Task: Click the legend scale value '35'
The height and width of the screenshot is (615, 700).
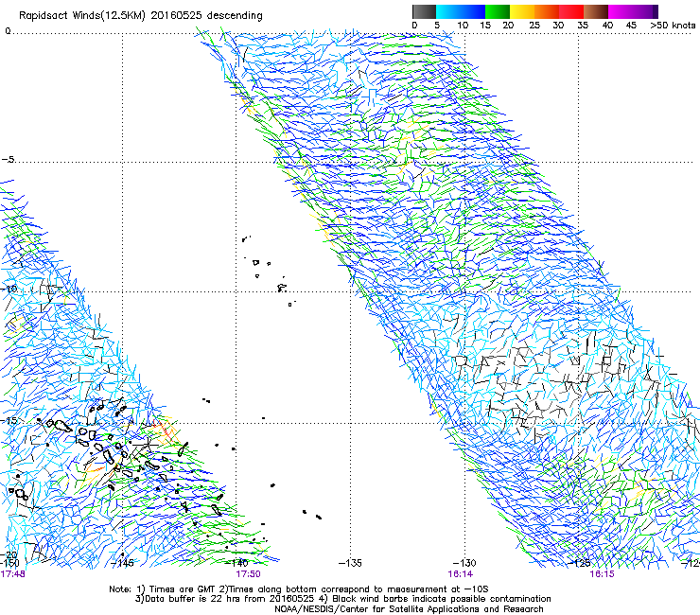Action: (583, 26)
